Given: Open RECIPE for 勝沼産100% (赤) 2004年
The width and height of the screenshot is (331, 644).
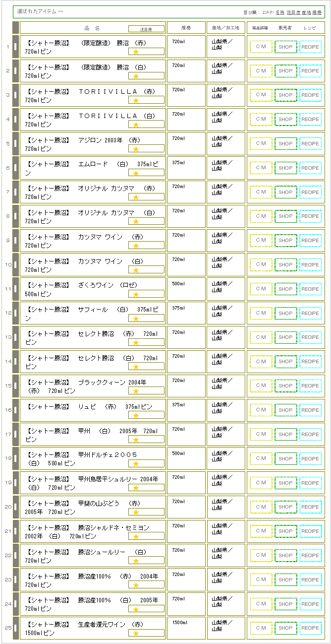Looking at the screenshot, I should tap(311, 580).
